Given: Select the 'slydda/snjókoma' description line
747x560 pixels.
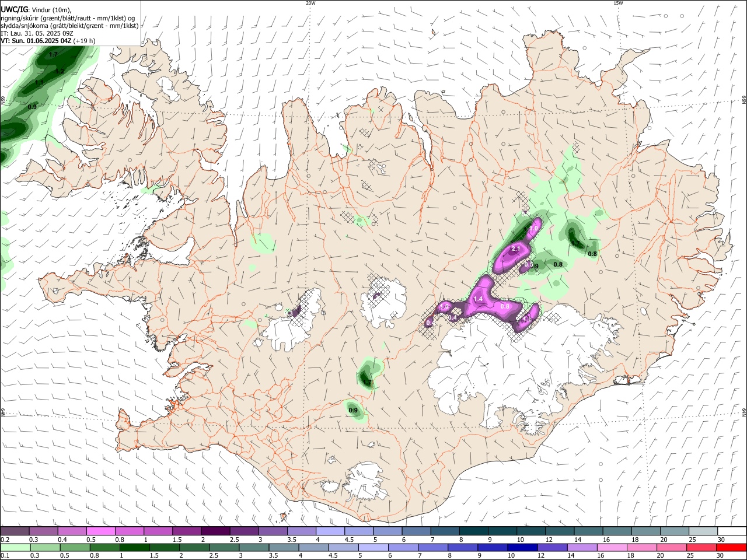Looking at the screenshot, I should (69, 26).
